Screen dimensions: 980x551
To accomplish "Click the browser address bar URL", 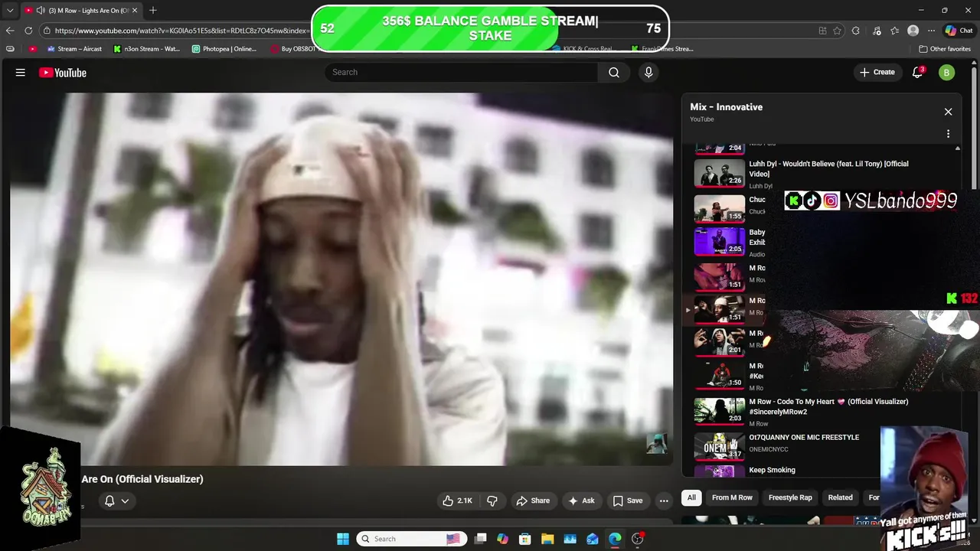I will [x=181, y=31].
